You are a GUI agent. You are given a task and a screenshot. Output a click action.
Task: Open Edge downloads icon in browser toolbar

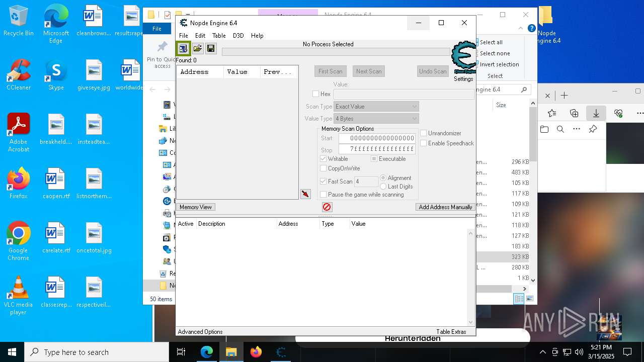596,113
